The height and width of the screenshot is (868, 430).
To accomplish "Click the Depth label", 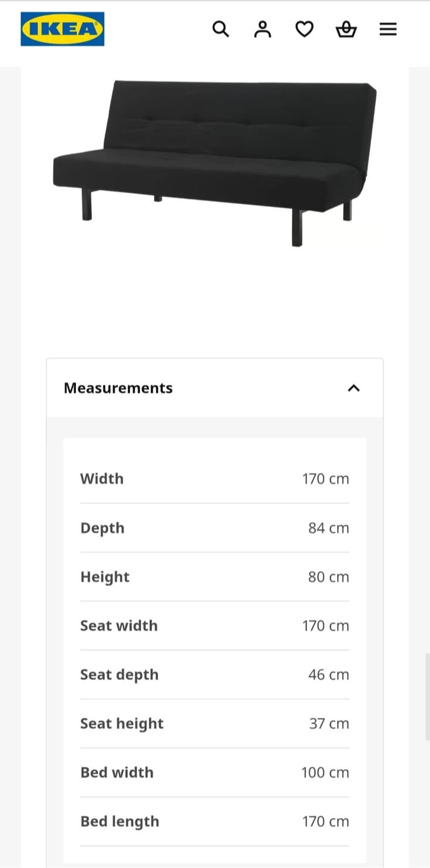I will point(103,528).
